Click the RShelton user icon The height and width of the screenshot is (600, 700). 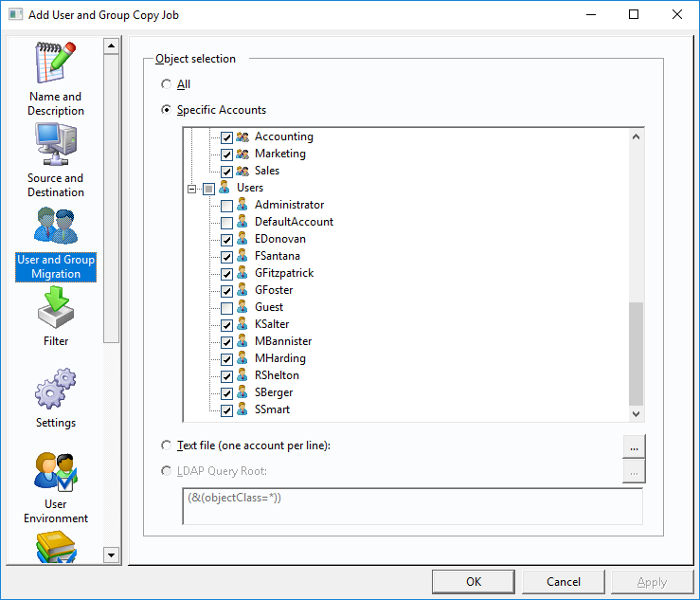242,375
